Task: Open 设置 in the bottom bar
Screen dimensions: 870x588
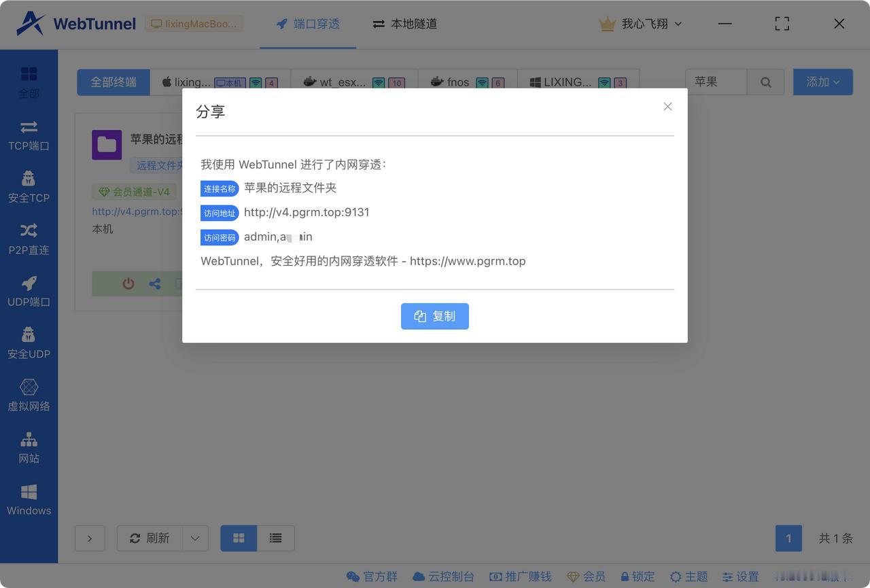Action: coord(741,576)
